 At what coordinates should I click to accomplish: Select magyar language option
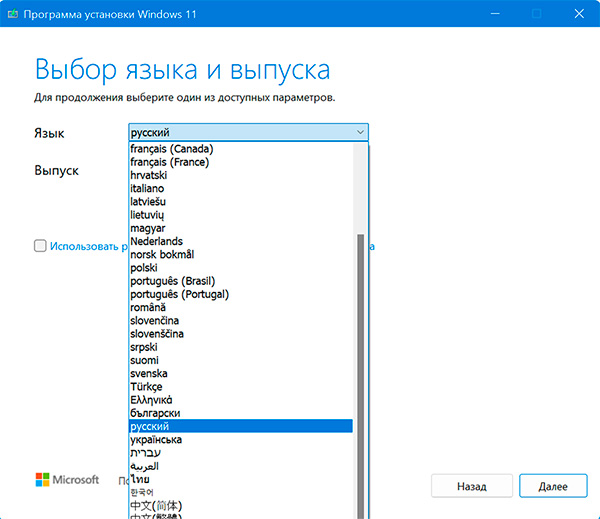[146, 228]
